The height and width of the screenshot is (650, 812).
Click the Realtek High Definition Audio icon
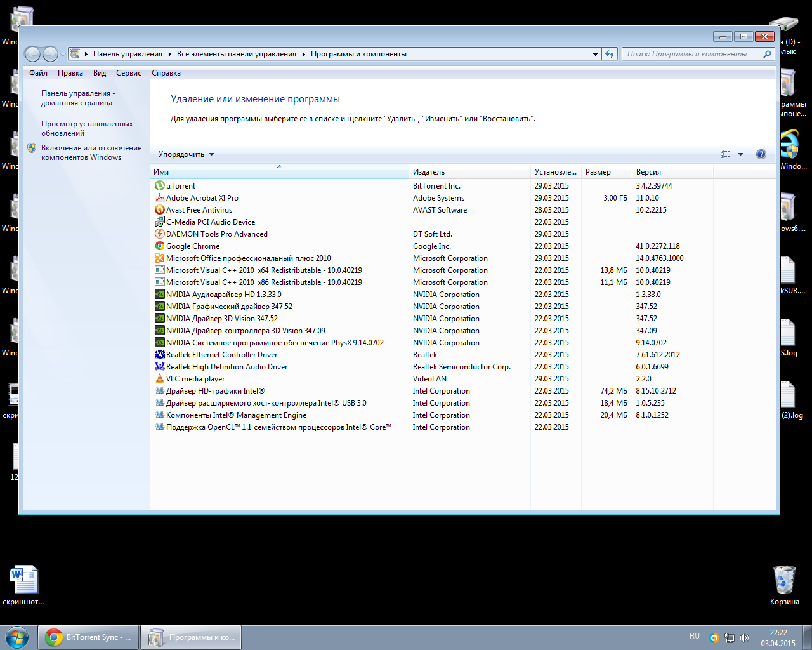[160, 367]
